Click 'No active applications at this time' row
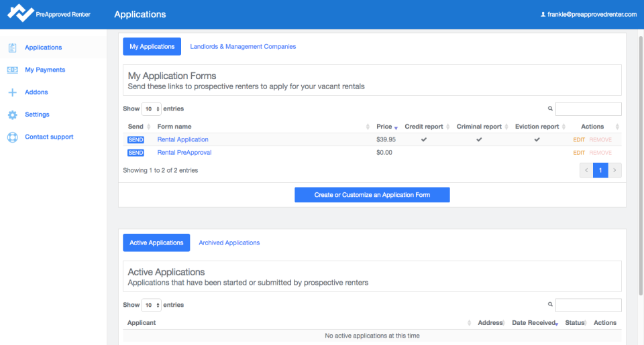644x345 pixels. point(372,336)
